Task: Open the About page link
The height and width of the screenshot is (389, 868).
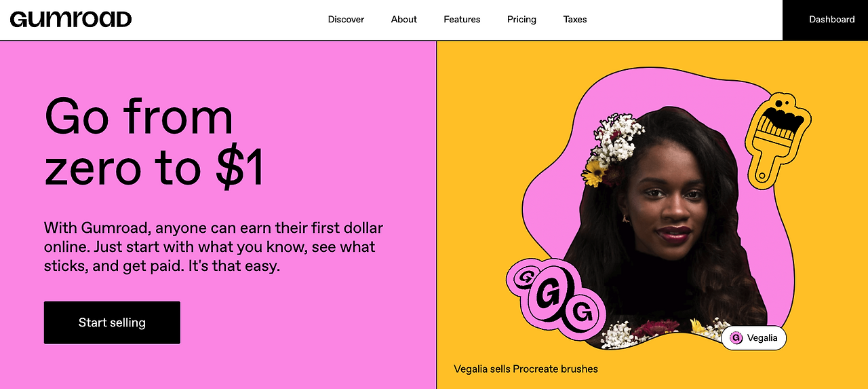Action: point(404,20)
